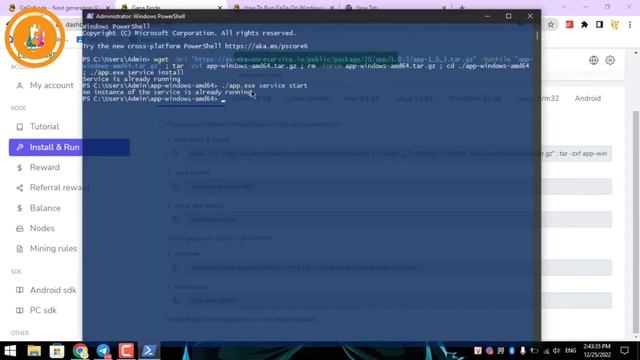Click the Tutorial book icon
The image size is (640, 360).
tap(20, 127)
